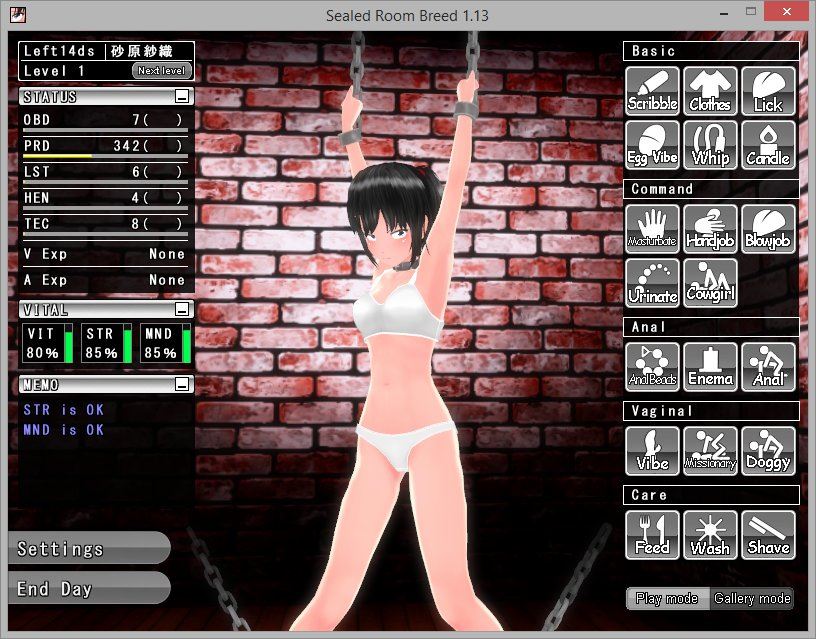Screen dimensions: 816x639
Task: Select the Egg Vibe icon
Action: pyautogui.click(x=652, y=145)
